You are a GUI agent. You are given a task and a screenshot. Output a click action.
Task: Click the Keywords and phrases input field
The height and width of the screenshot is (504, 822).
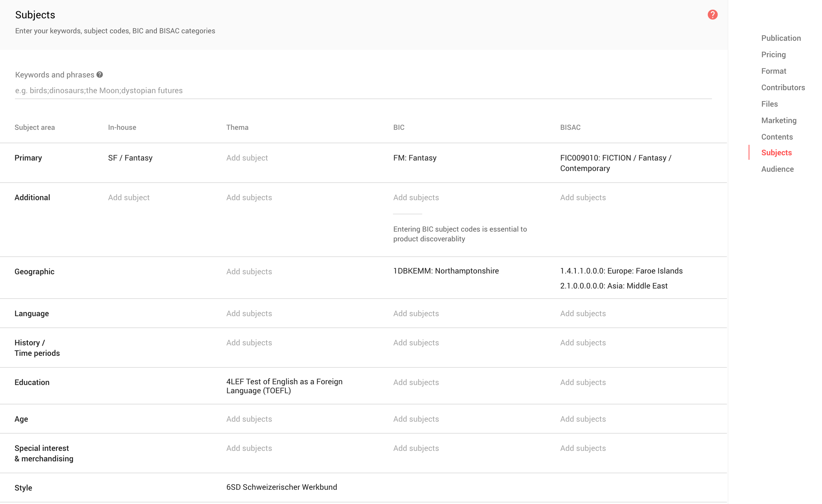coord(363,91)
